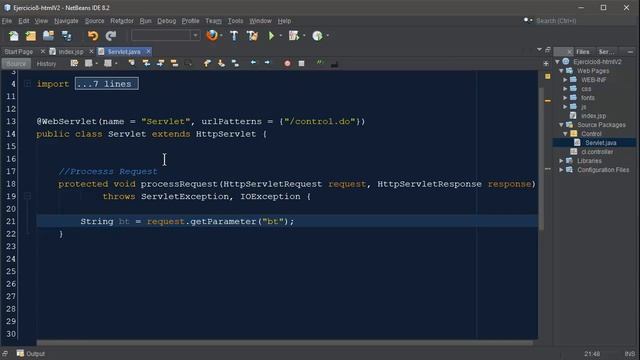This screenshot has height=360, width=640.
Task: Open the Tools menu
Action: coord(235,21)
